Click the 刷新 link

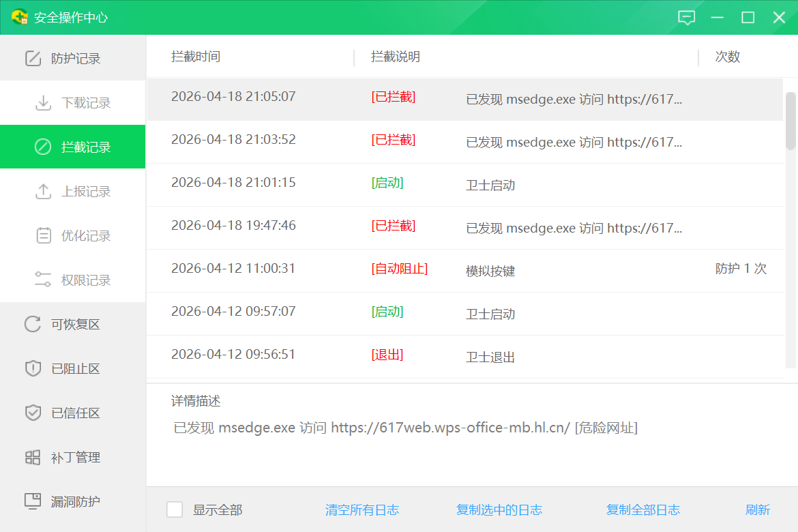[757, 509]
